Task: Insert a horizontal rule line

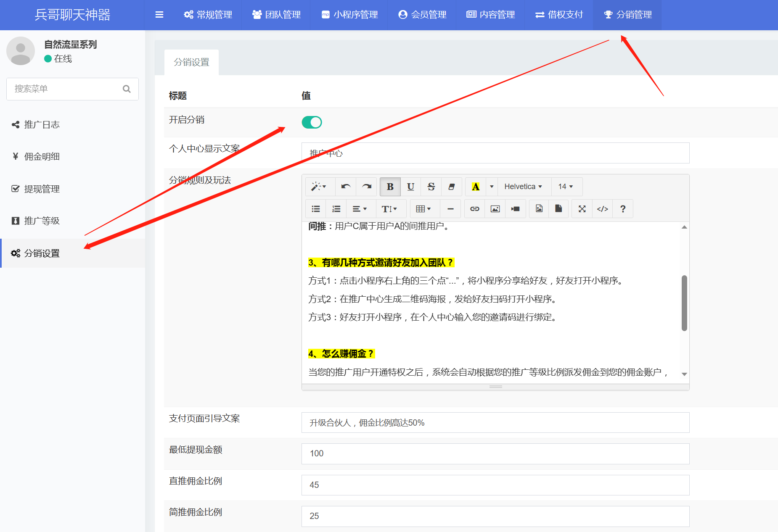Action: coord(450,209)
